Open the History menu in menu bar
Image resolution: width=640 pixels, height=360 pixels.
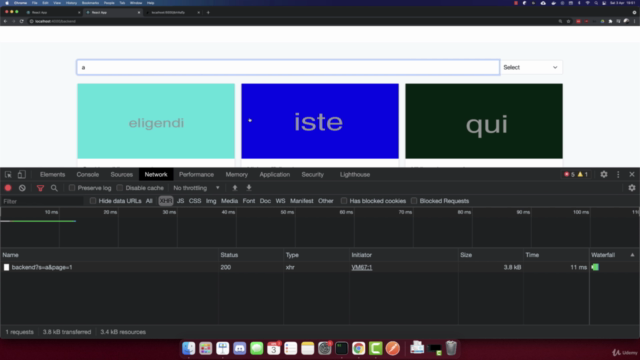click(71, 3)
